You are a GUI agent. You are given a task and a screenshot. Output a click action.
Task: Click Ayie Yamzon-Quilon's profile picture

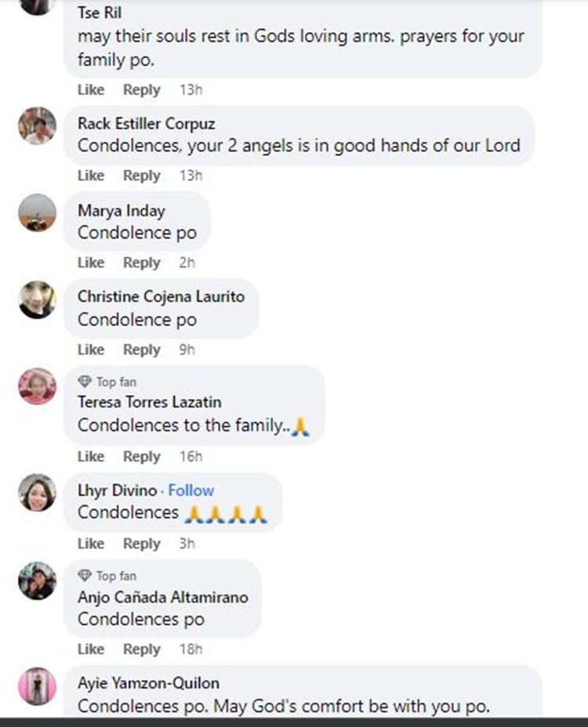(38, 686)
